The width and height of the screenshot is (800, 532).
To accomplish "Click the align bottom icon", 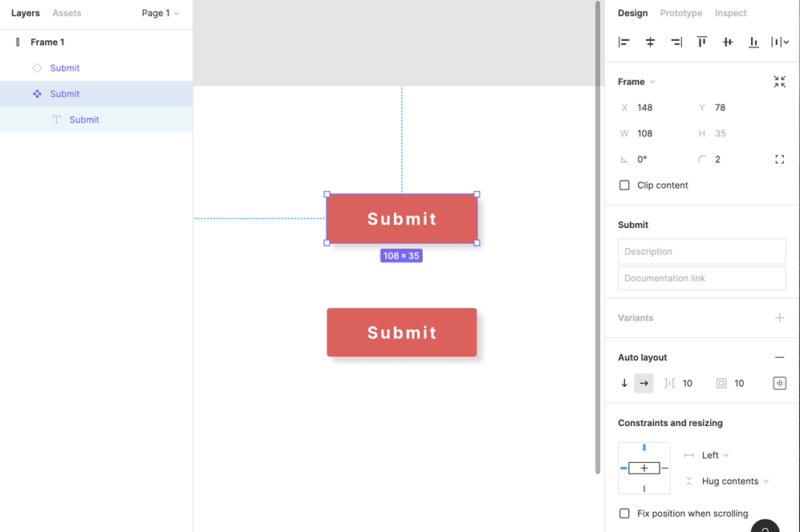I will click(x=754, y=42).
